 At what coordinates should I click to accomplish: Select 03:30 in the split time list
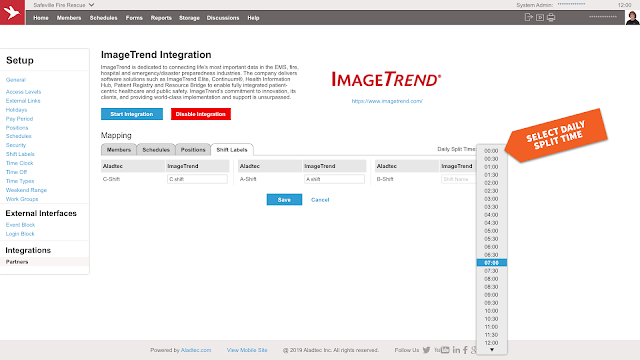(x=491, y=207)
